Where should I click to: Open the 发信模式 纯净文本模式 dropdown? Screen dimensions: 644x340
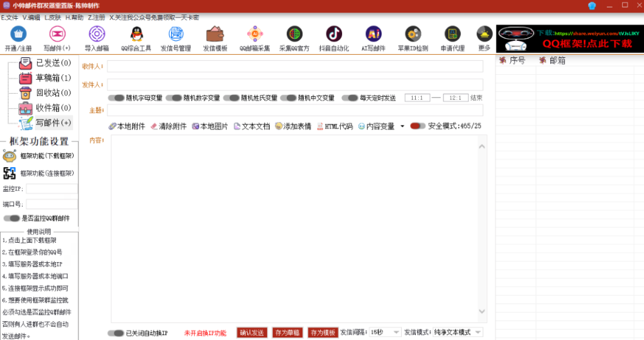click(458, 332)
